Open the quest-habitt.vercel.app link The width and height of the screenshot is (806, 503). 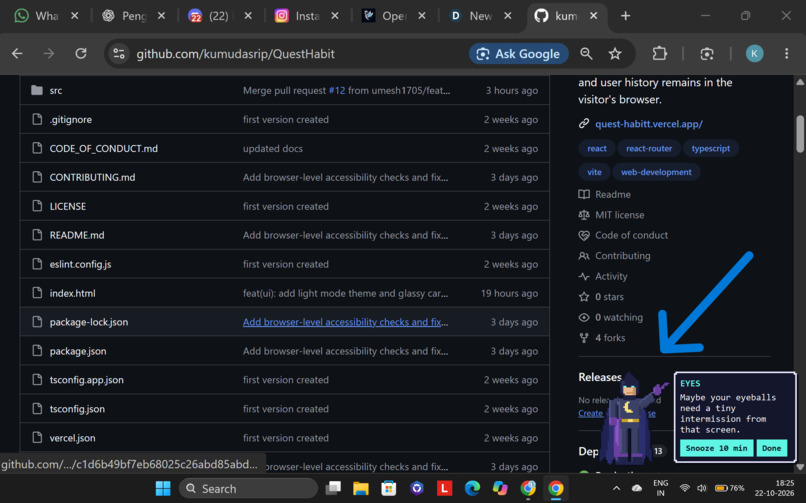click(x=649, y=124)
